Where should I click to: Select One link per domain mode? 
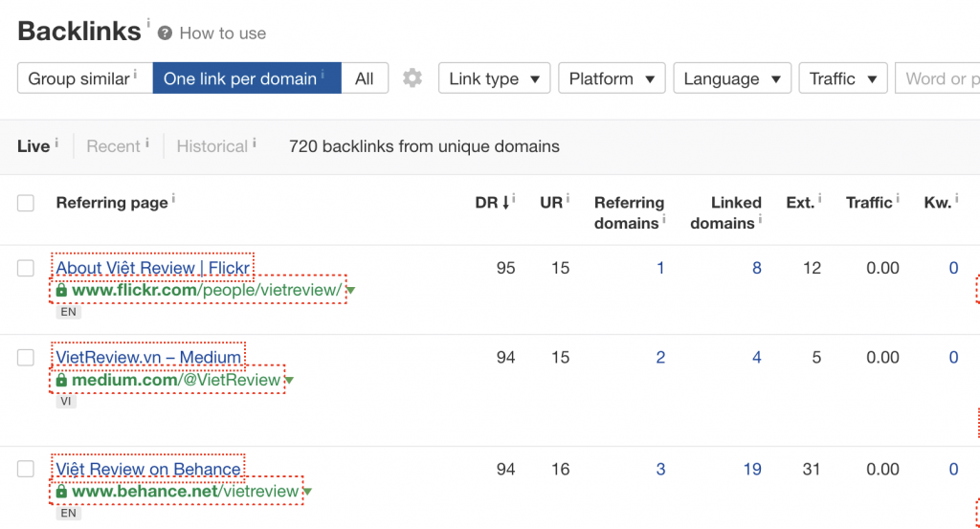[x=247, y=78]
